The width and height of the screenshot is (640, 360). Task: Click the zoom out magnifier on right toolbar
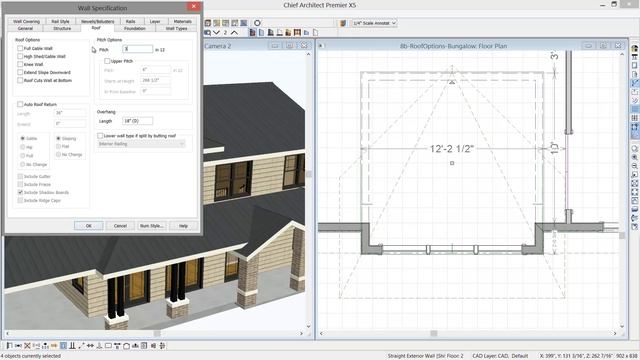[635, 166]
